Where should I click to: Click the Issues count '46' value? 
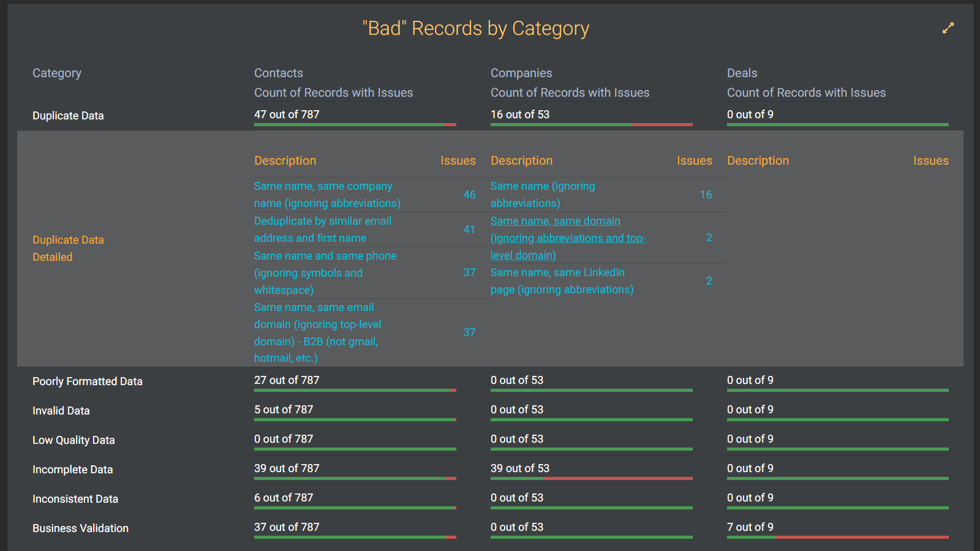click(469, 195)
